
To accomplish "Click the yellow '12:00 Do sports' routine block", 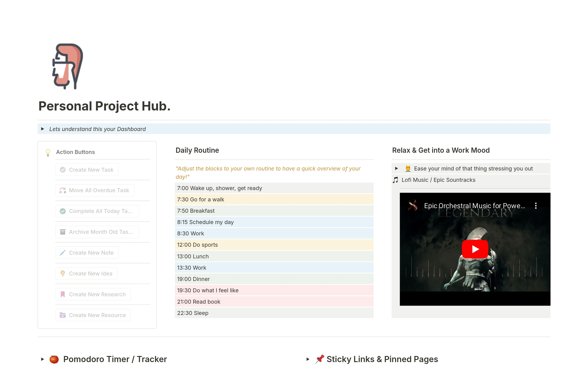I will tap(274, 245).
